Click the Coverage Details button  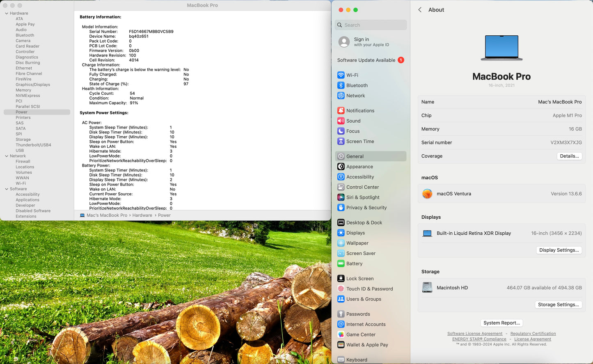pyautogui.click(x=569, y=156)
